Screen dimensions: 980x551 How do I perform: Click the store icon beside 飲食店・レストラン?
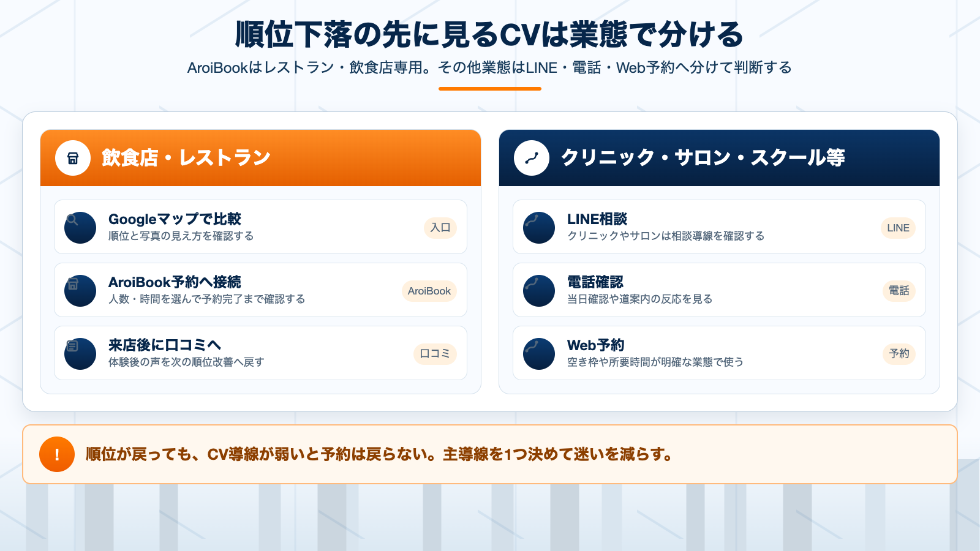point(73,158)
